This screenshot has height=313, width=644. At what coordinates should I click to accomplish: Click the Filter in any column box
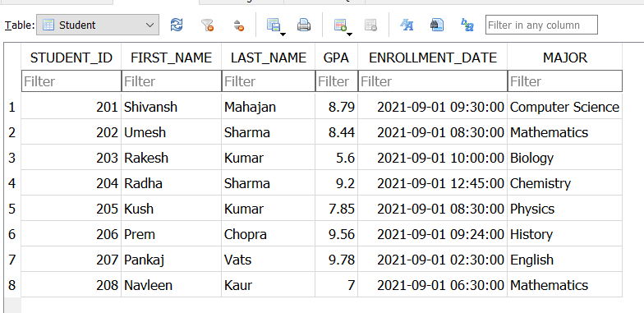click(541, 25)
